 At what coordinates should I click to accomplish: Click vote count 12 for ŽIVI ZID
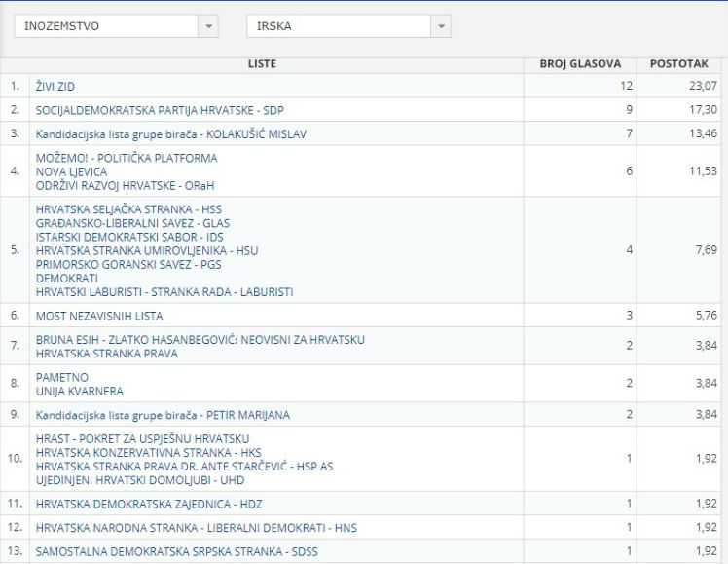point(626,86)
